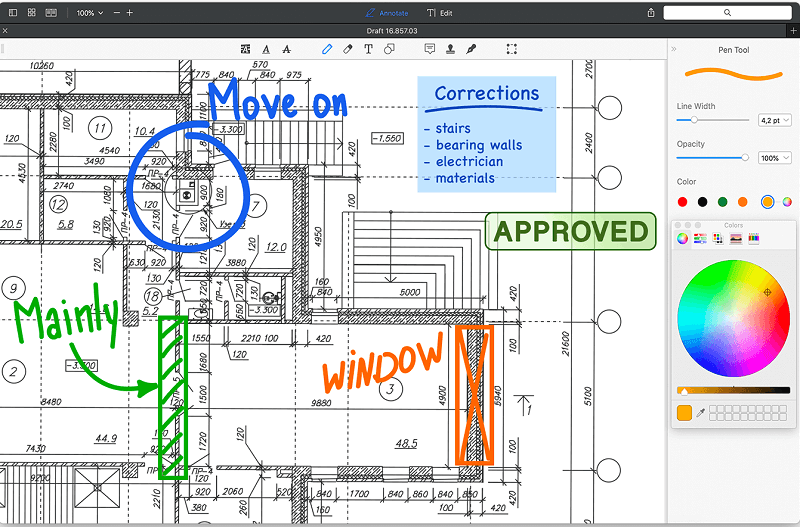Open the color sliders tab in Colors

coord(700,238)
